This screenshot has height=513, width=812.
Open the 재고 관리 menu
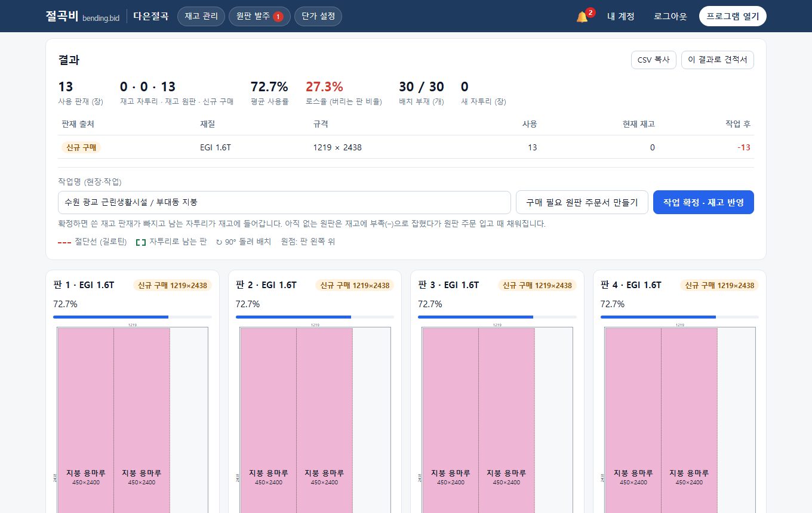click(201, 17)
